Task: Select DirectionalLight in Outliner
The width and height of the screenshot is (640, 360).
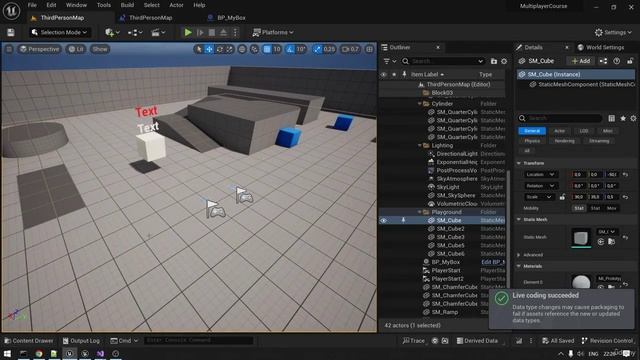Action: point(457,154)
